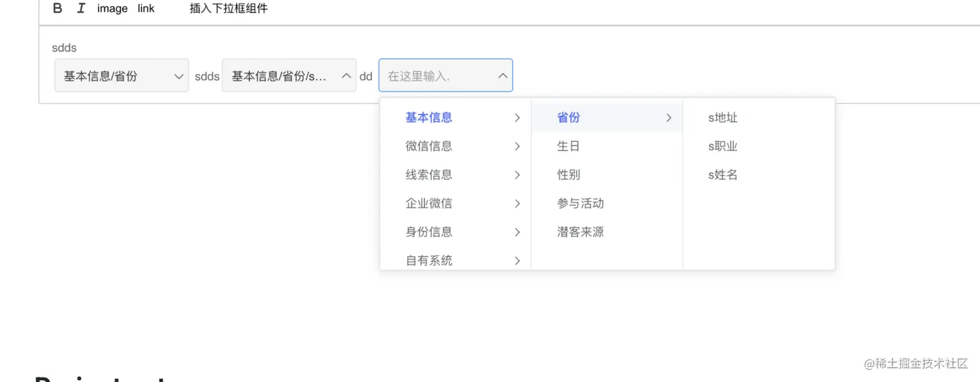Image resolution: width=980 pixels, height=382 pixels.
Task: Click the link toolbar button
Action: 146,8
